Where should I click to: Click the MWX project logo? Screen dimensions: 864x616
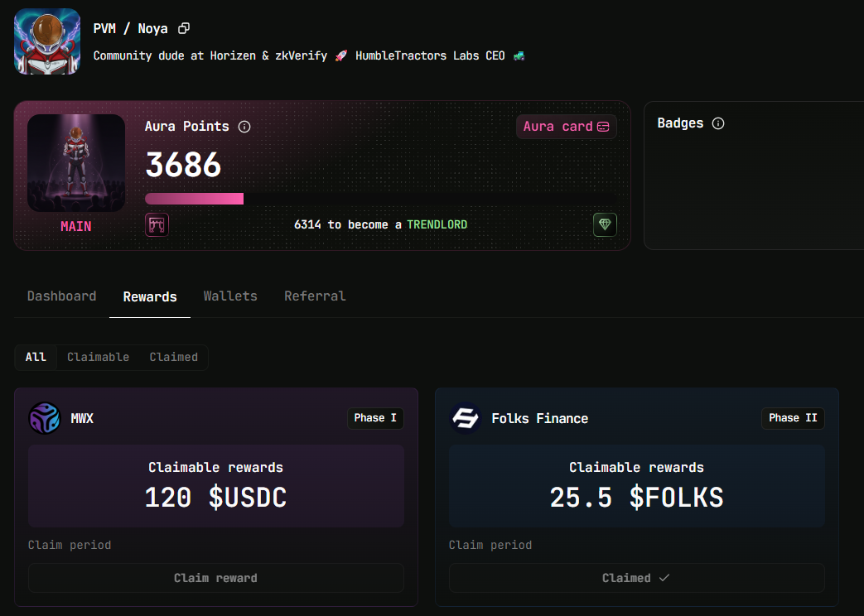(44, 418)
